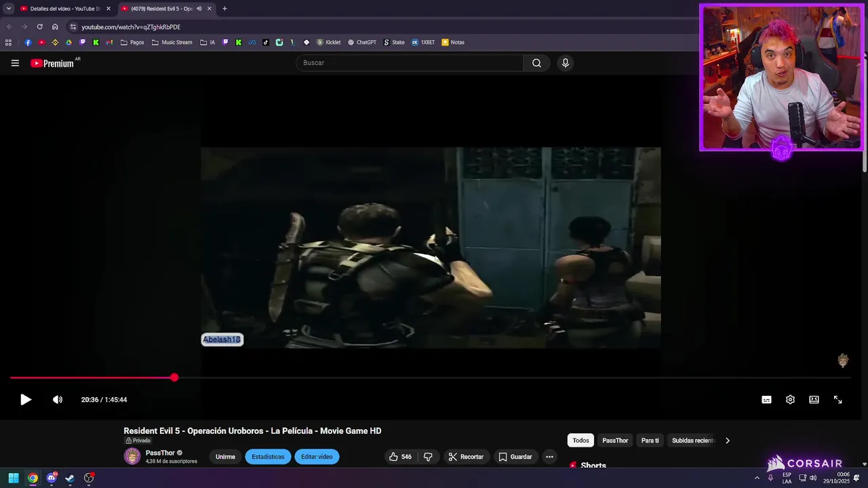Expand more filter chips with the arrow

click(728, 441)
